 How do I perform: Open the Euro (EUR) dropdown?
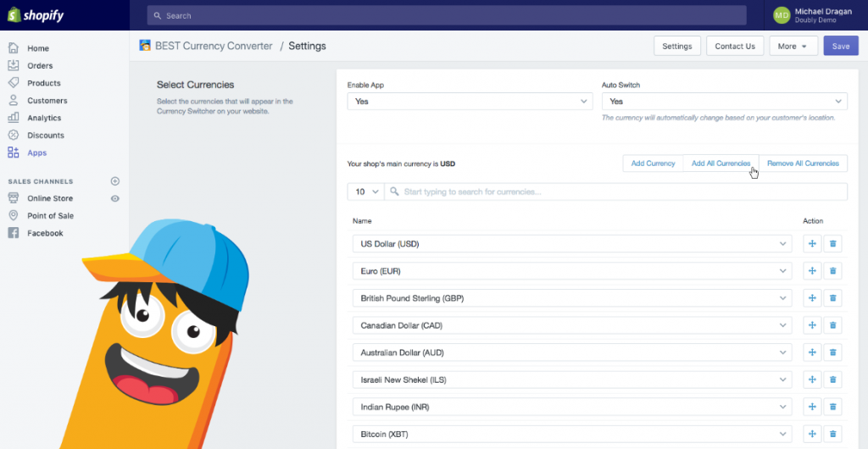point(572,271)
